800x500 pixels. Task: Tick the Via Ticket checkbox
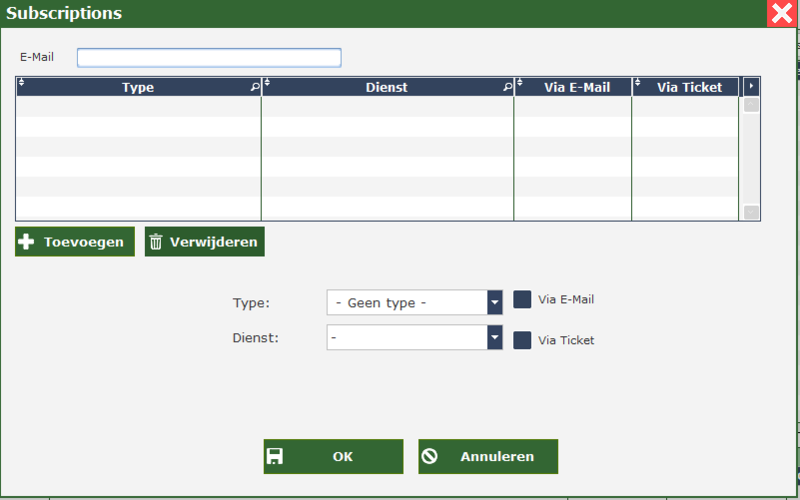[x=522, y=340]
